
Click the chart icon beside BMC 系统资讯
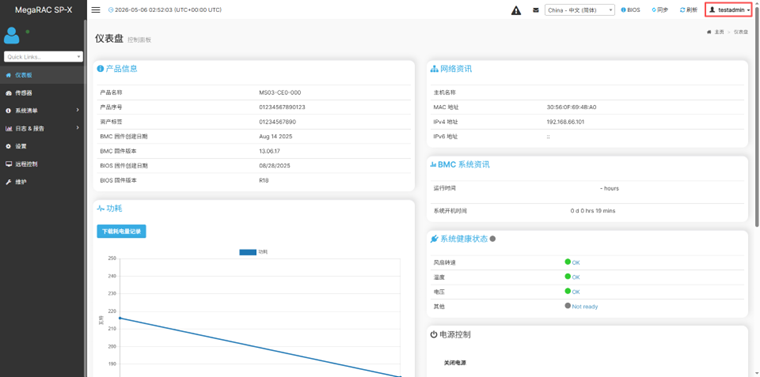tap(433, 165)
